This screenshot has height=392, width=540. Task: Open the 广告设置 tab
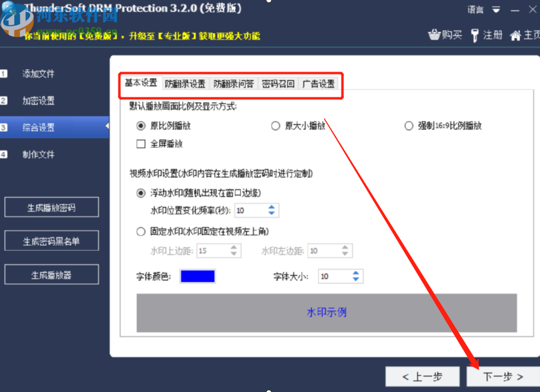[318, 84]
